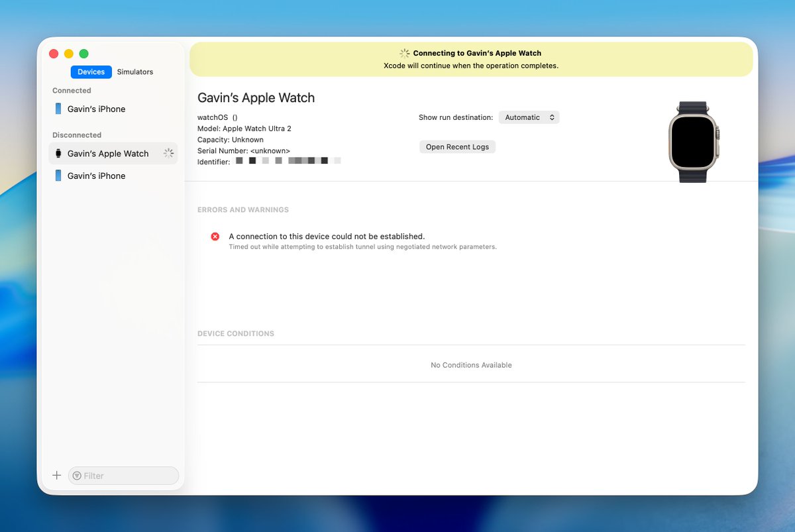Click the 'Gavin's Apple Watch' device heading
Viewport: 795px width, 532px height.
[x=256, y=97]
